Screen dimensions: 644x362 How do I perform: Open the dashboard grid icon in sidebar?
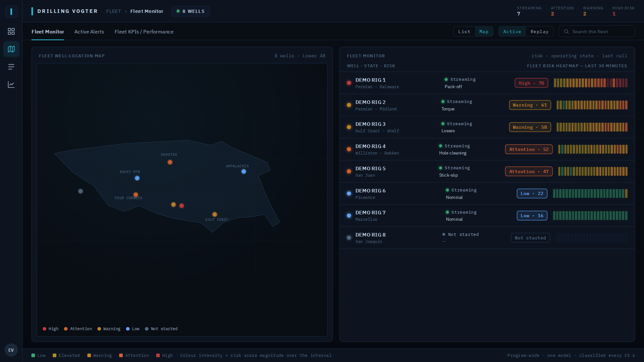click(11, 31)
